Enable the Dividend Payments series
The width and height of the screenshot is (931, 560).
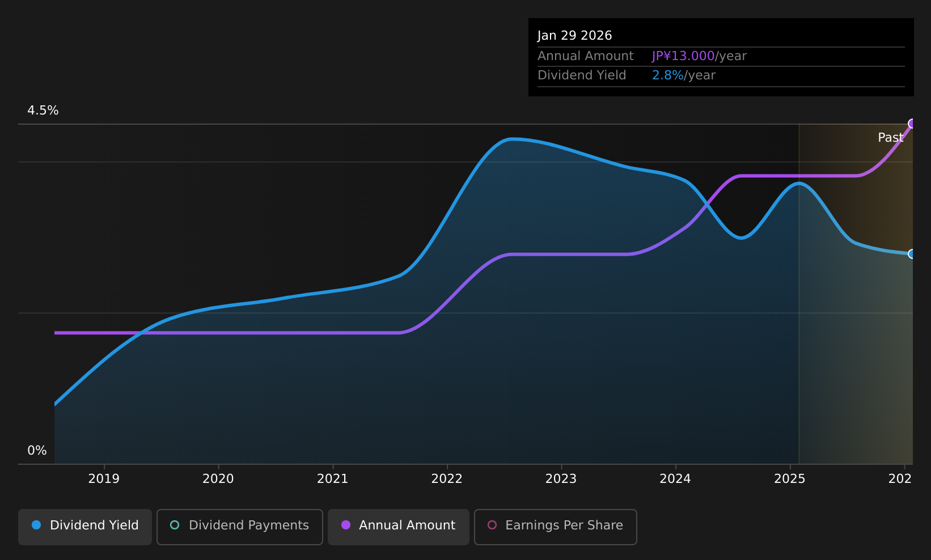[240, 527]
